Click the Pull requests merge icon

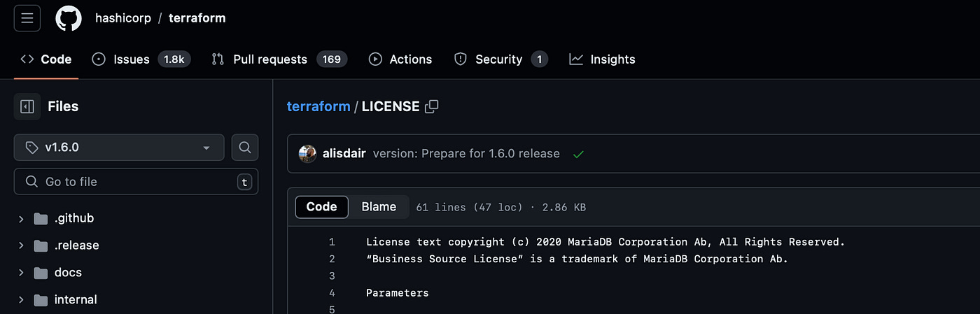click(218, 59)
